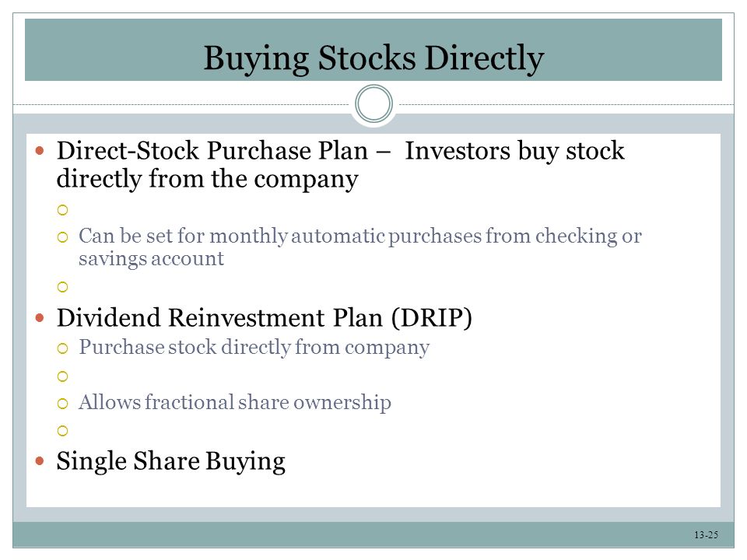The height and width of the screenshot is (560, 747).
Task: Click the red bullet beside Direct-Stock Purchase Plan
Action: pyautogui.click(x=40, y=152)
